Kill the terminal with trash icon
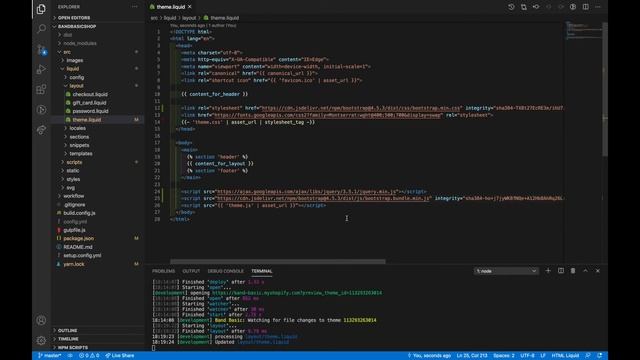The image size is (640, 360). [x=573, y=271]
